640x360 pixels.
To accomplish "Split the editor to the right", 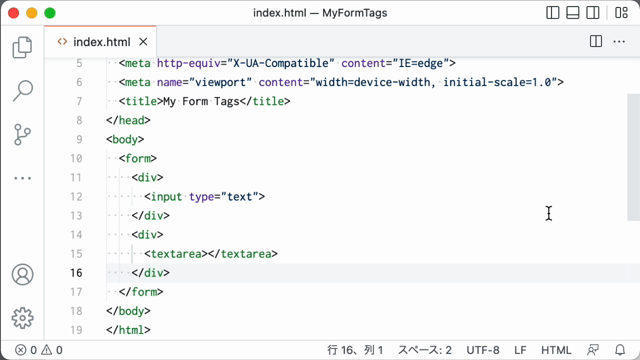I will pos(596,41).
